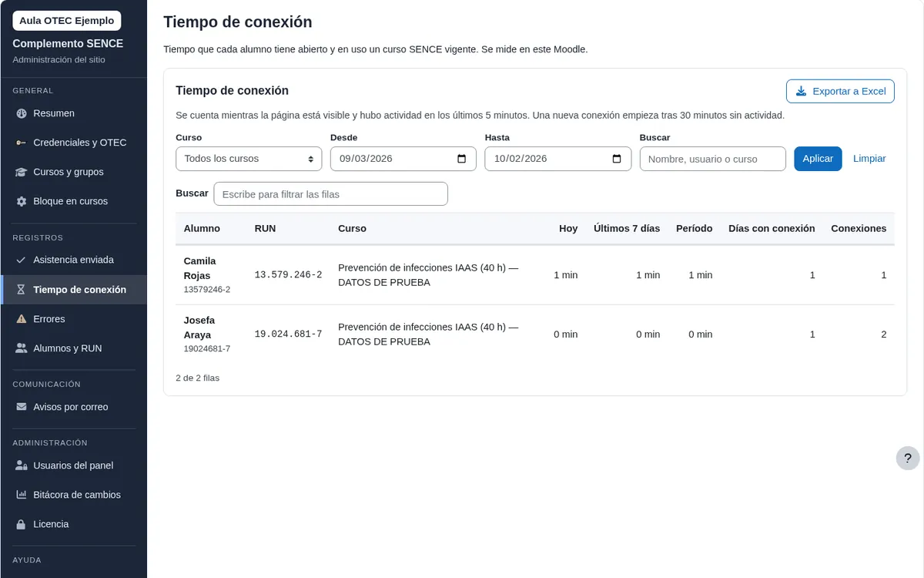924x578 pixels.
Task: Sort by the Hoy column header
Action: tap(568, 229)
